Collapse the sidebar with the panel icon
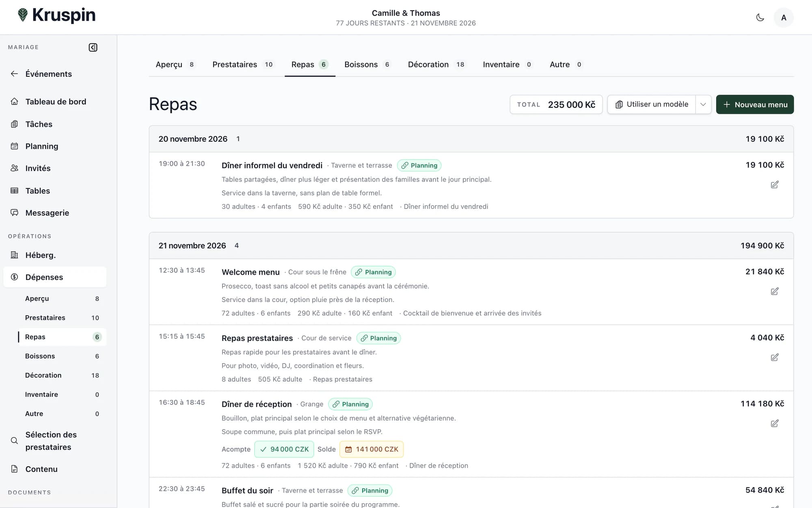The image size is (812, 508). (x=93, y=48)
